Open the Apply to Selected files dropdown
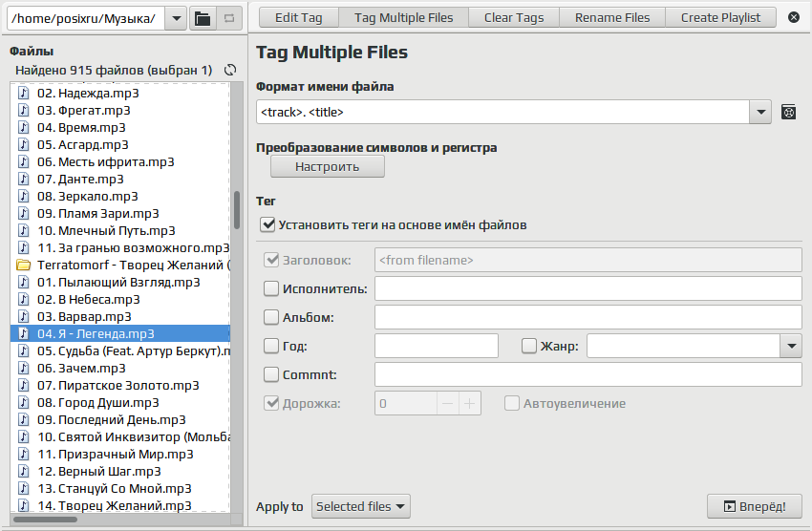This screenshot has height=531, width=812. pos(361,506)
